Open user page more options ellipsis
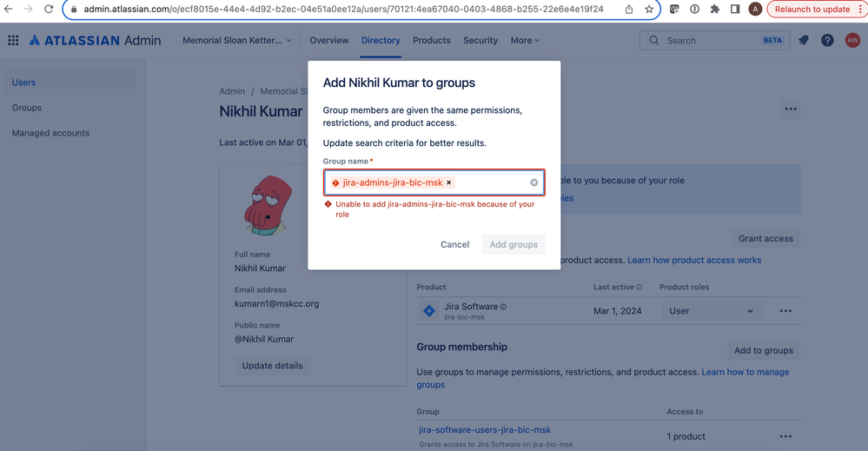 pyautogui.click(x=791, y=109)
